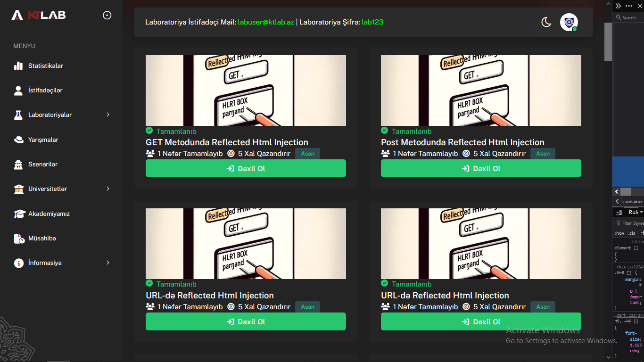Click the İstifadəçilər user icon
The width and height of the screenshot is (644, 362).
tap(18, 90)
